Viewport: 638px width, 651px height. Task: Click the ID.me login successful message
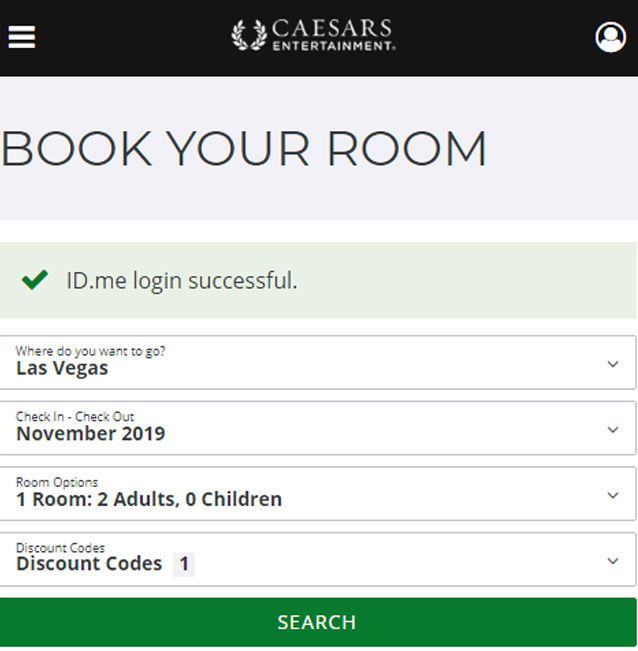pyautogui.click(x=182, y=281)
